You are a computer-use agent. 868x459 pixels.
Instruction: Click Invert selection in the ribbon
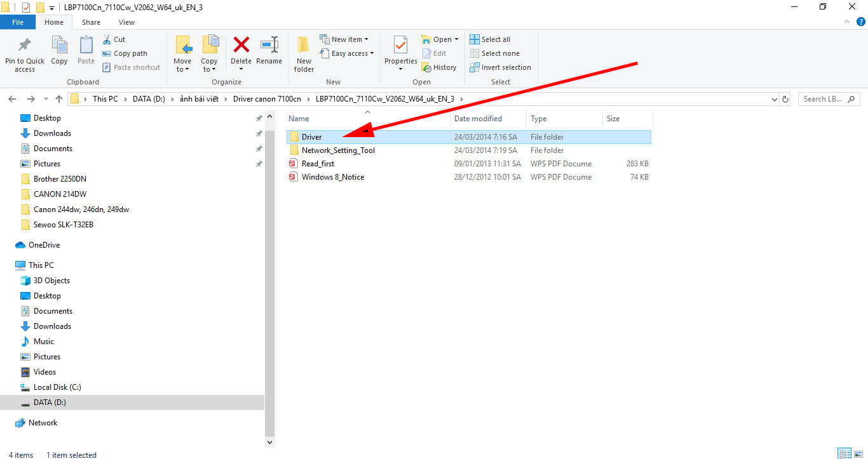[500, 67]
